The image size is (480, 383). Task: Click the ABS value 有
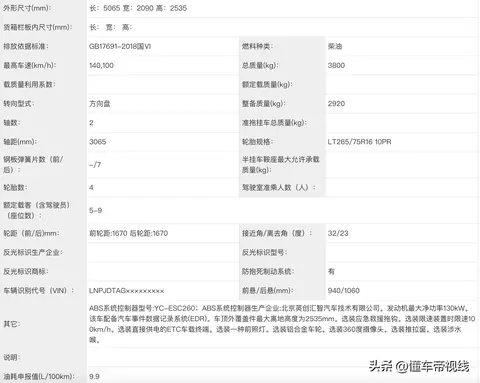[x=331, y=271]
